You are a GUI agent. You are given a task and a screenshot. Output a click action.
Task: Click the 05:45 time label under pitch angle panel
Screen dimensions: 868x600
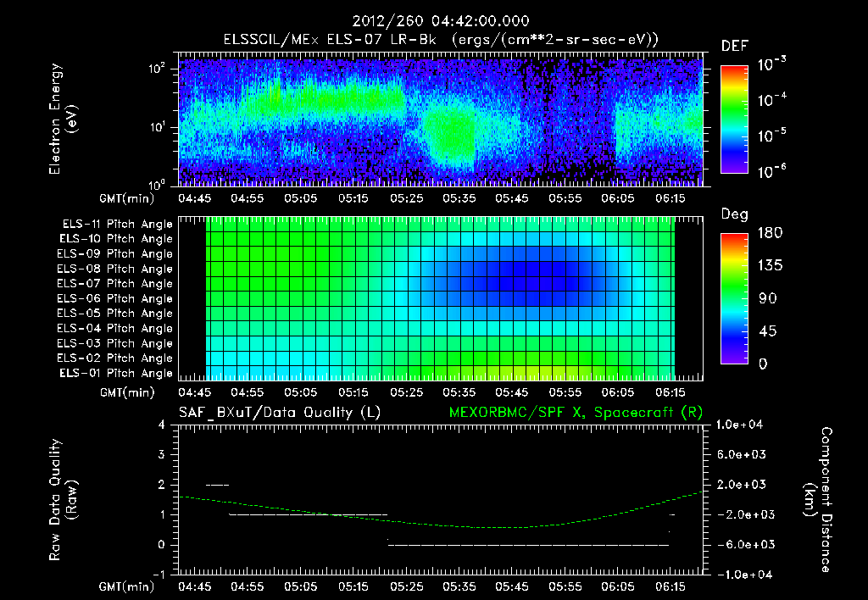coord(511,393)
